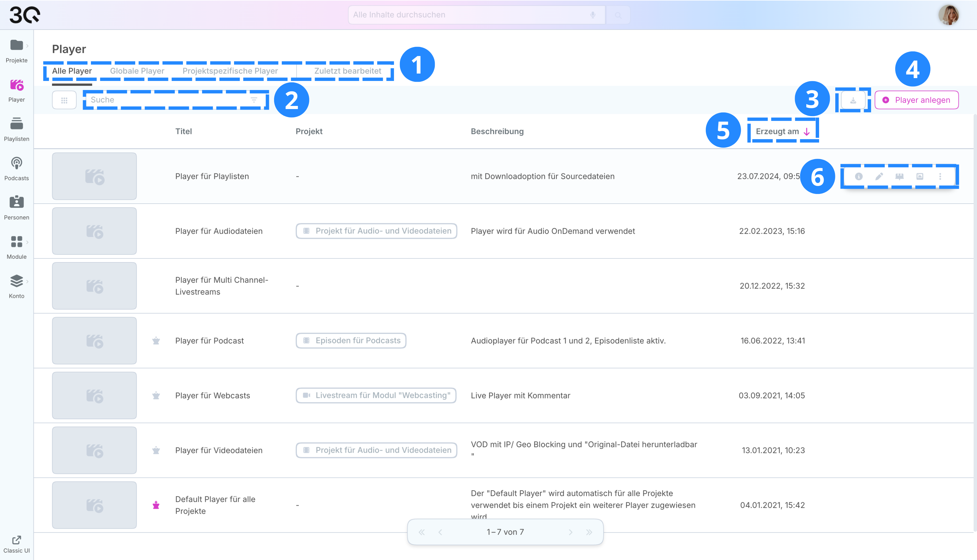Switch to grid view layout
The height and width of the screenshot is (560, 977).
[x=64, y=100]
